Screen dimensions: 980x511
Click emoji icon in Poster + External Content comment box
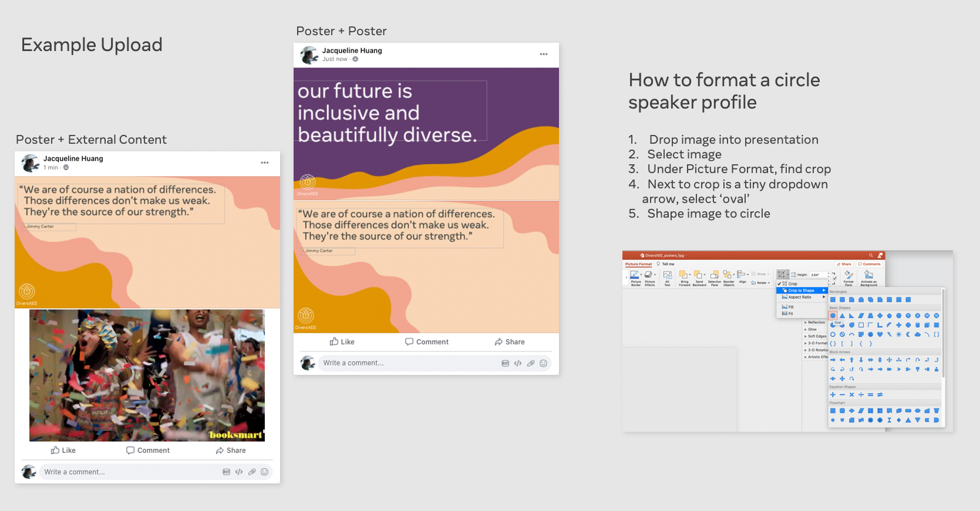265,472
